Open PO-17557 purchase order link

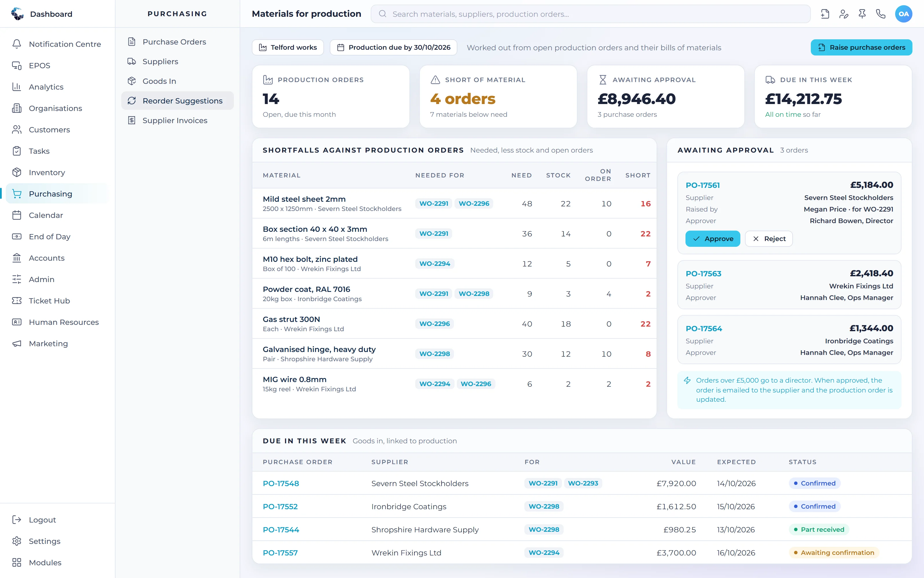[x=280, y=553]
